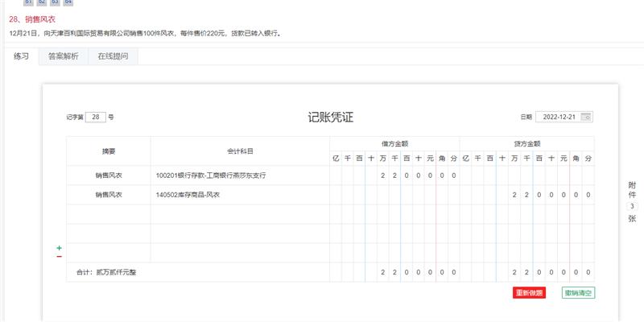
Task: Click the green plus add-row icon
Action: pos(59,248)
